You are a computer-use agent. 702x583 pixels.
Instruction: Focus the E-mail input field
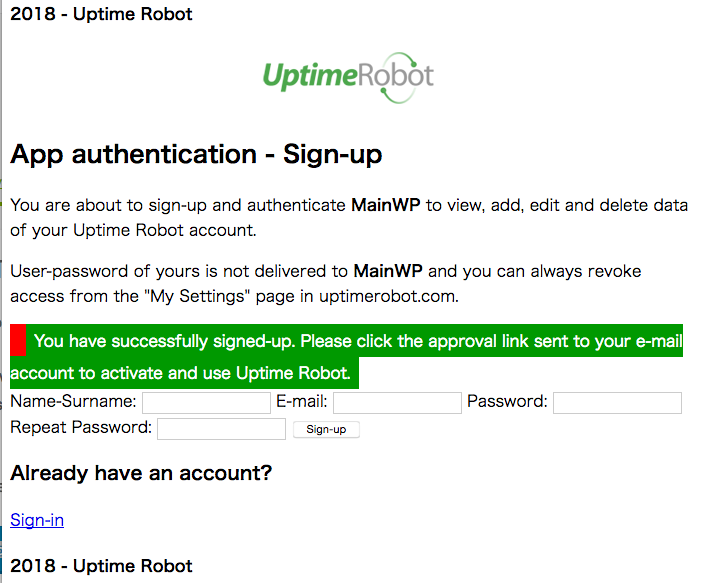[397, 403]
